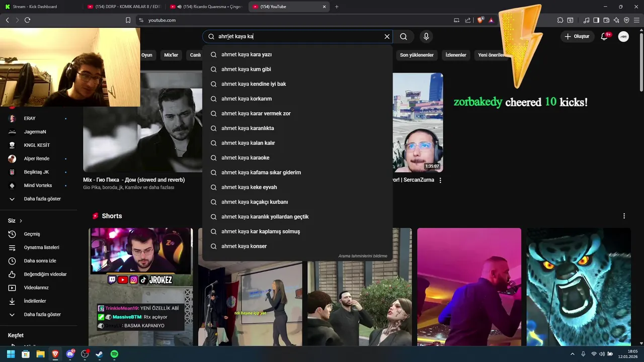Viewport: 644px width, 362px height.
Task: Switch to the DDRP - KOMIK ANLAR tab
Action: click(123, 7)
